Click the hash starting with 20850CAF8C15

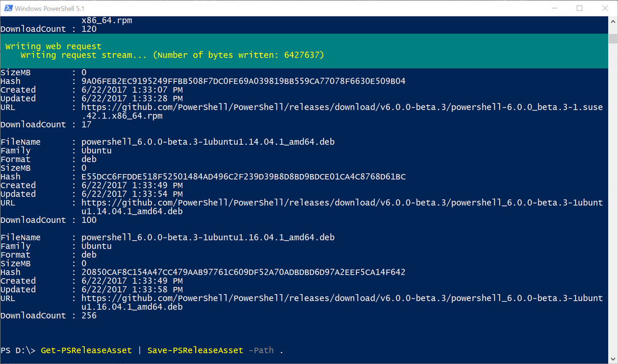pyautogui.click(x=244, y=272)
